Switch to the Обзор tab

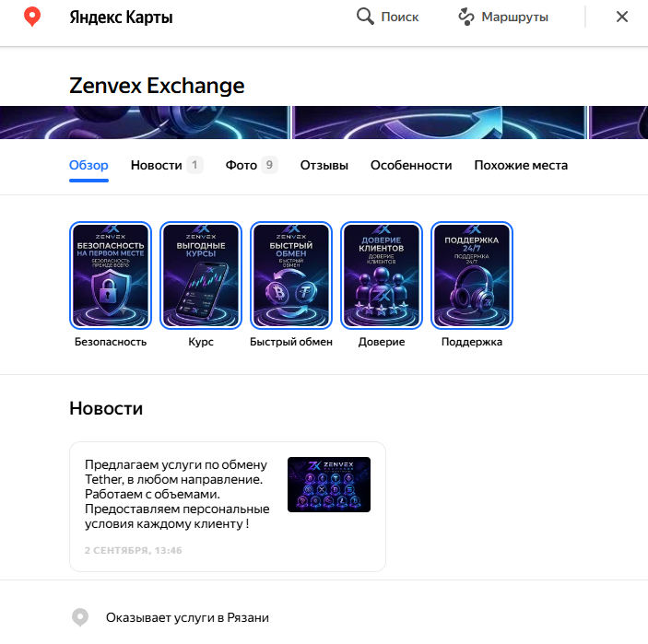(x=88, y=165)
